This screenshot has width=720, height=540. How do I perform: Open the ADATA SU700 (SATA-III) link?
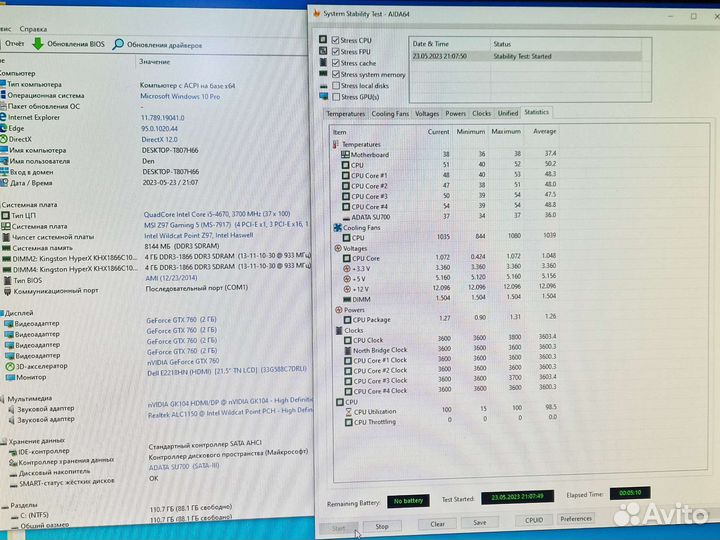click(184, 467)
